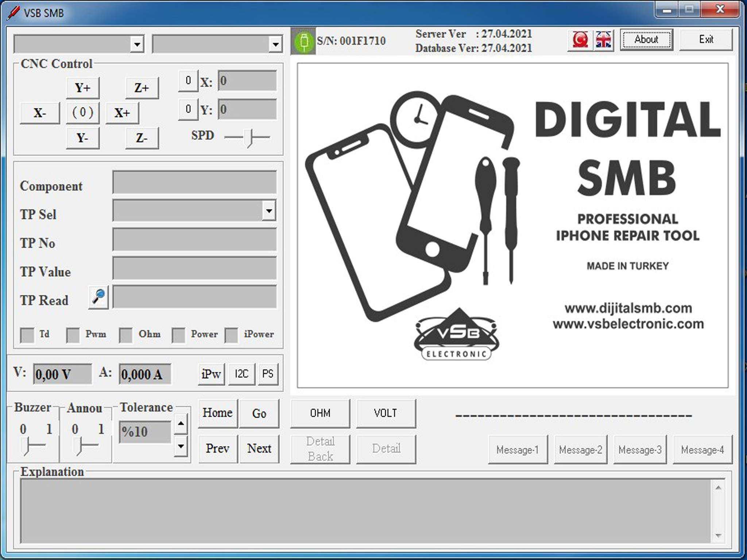Click the 0 reset button beside Y

click(x=188, y=109)
